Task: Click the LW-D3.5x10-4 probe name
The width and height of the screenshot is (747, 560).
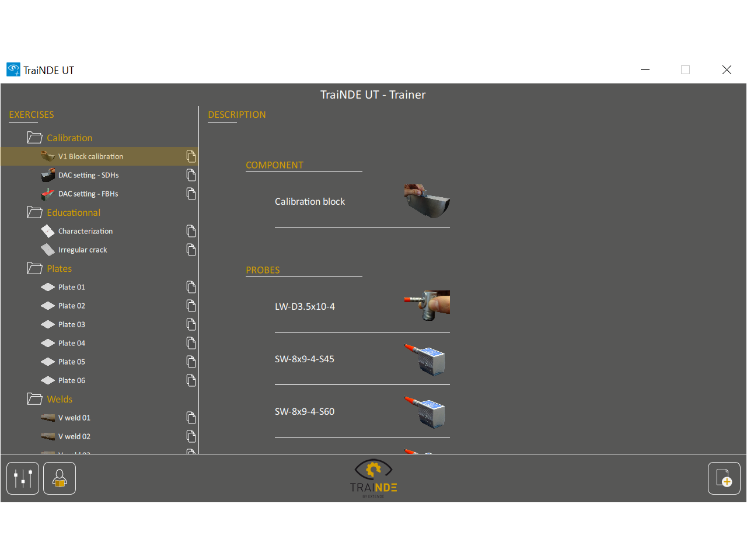Action: click(305, 306)
